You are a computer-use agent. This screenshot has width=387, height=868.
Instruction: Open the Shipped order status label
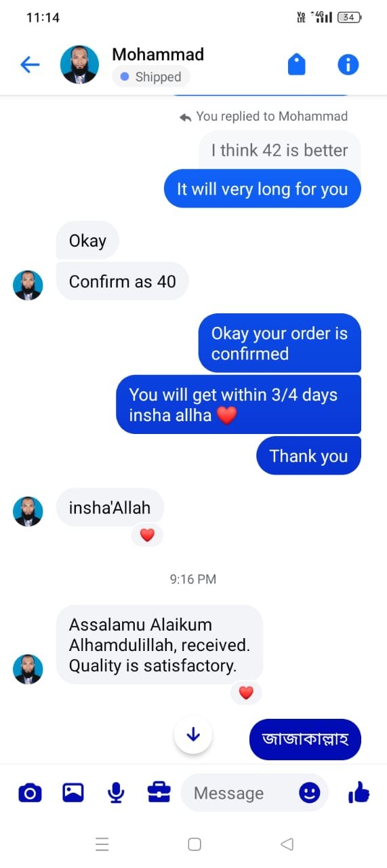pos(150,77)
